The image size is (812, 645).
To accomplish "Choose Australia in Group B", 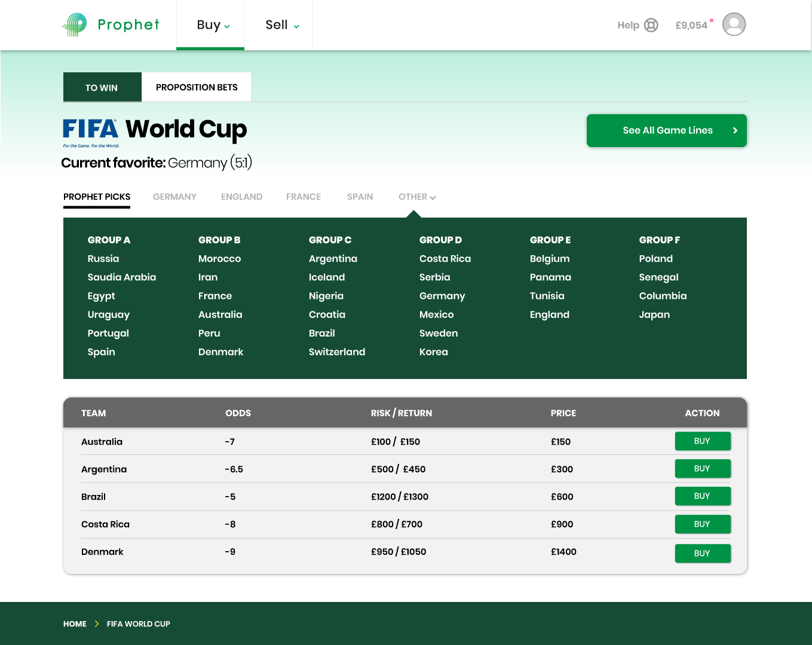I will [x=220, y=314].
